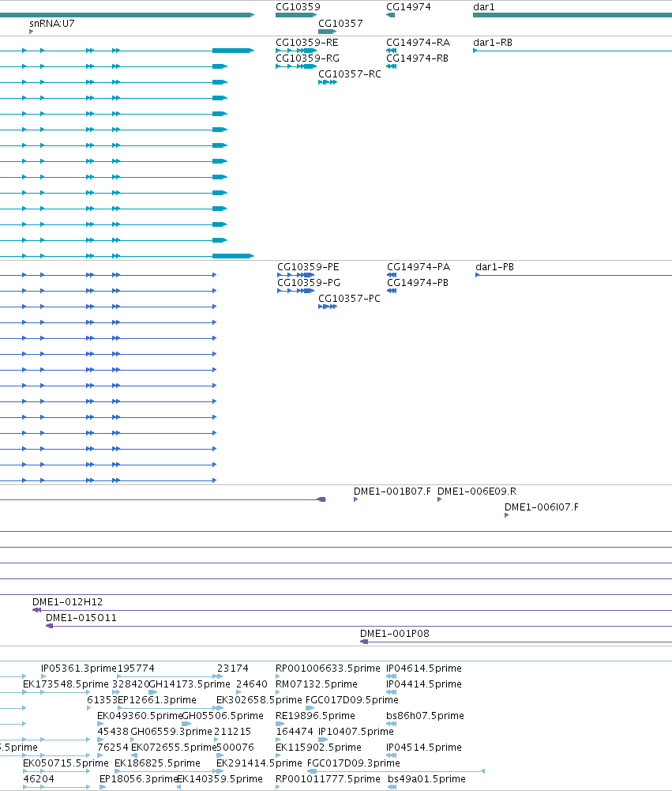
Task: Select the dar1 gene bar glyph
Action: pos(573,15)
